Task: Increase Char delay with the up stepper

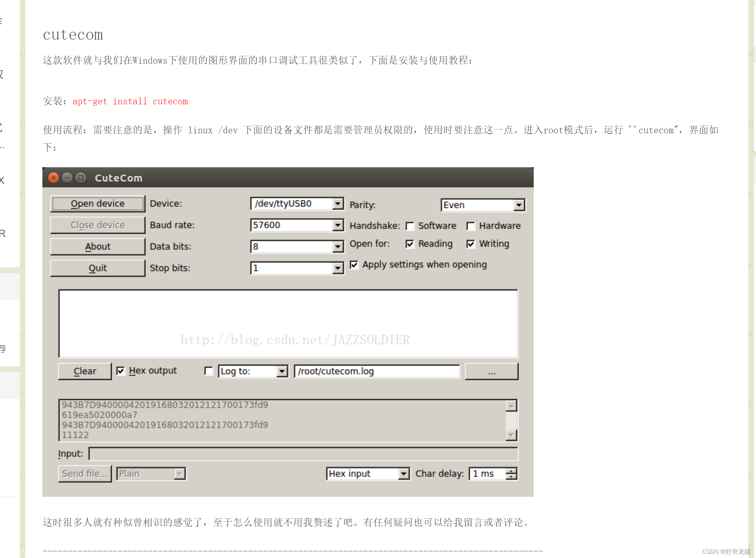Action: click(x=511, y=471)
